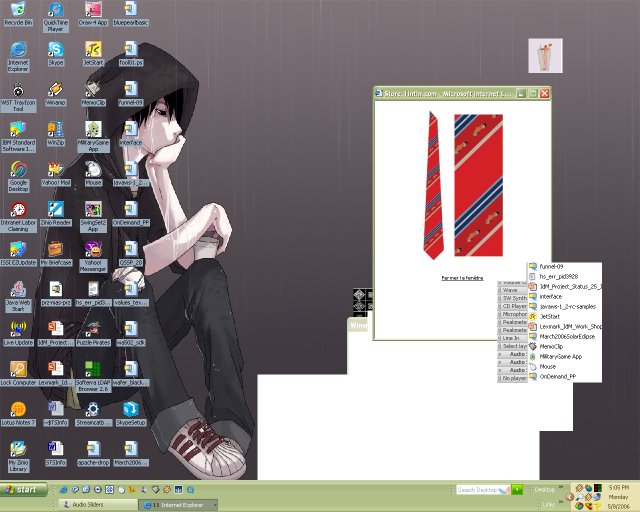Open the MilitaryGame App desktop shortcut
This screenshot has width=640, height=512.
coord(93,136)
